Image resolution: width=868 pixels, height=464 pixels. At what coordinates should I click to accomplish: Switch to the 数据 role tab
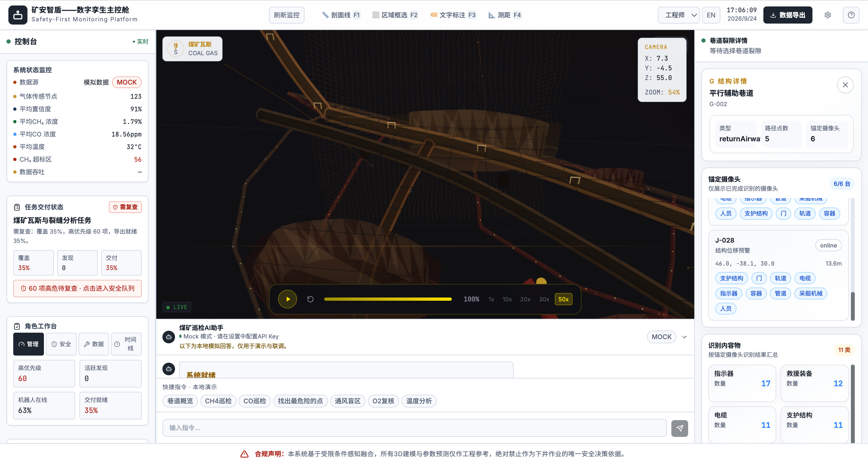(x=94, y=344)
